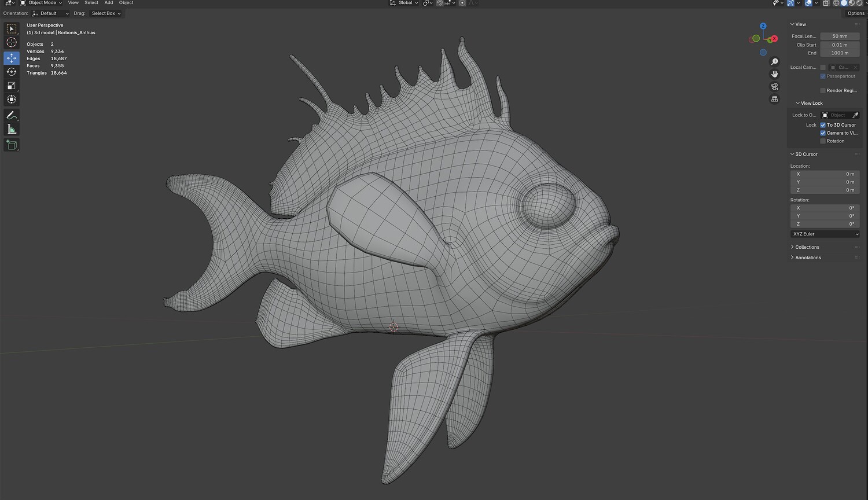Click the 3D Cursor Location X field

(825, 174)
